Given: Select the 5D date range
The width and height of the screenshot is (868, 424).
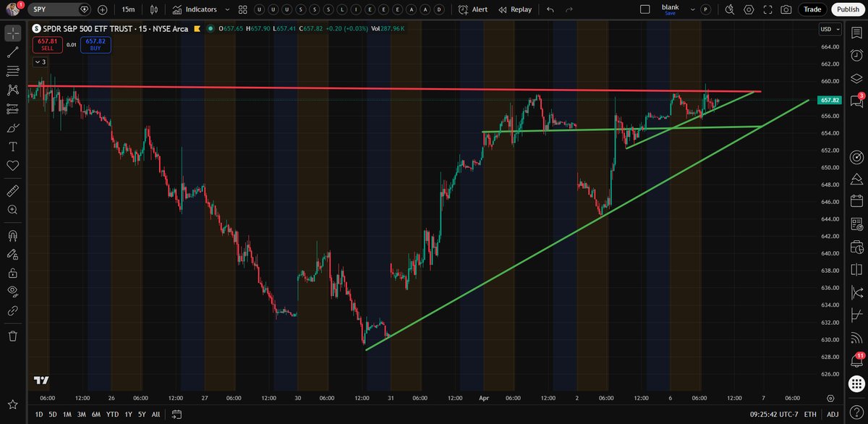Looking at the screenshot, I should (x=53, y=415).
